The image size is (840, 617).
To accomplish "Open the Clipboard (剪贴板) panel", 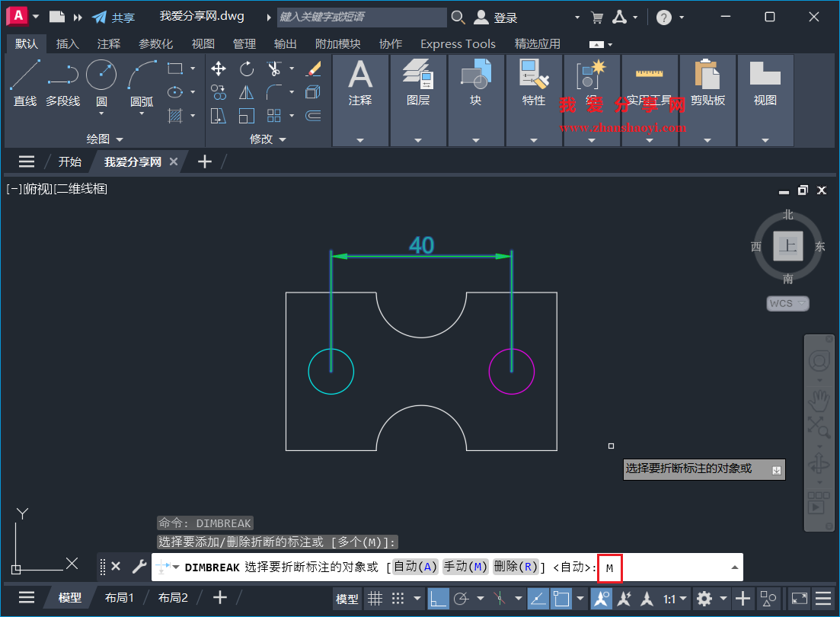I will (707, 101).
